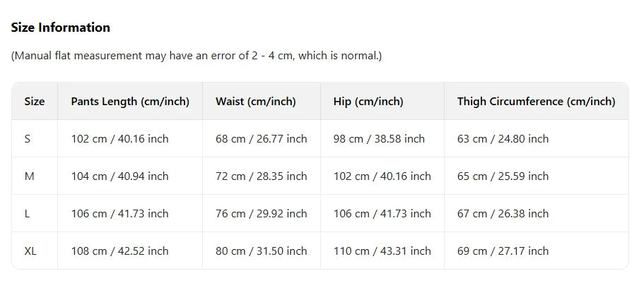This screenshot has height=283, width=644.
Task: Click the 108 cm / 42.52 inch pants length cell
Action: 119,251
